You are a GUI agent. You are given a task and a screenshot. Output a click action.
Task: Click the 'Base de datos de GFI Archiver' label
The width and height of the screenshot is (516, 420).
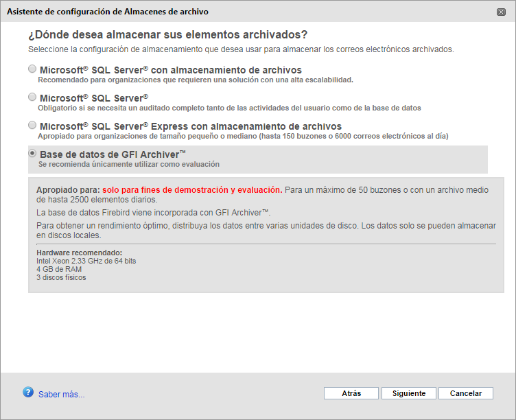(113, 154)
